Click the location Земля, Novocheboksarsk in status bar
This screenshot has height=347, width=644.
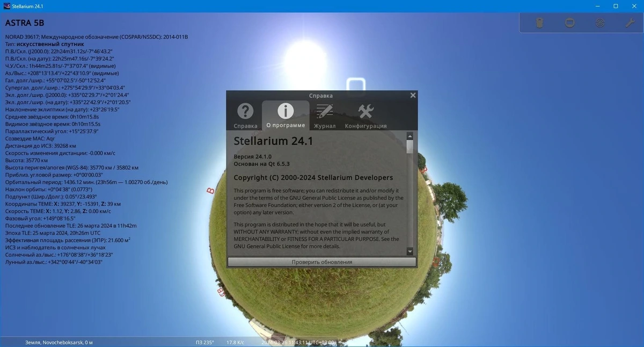coord(59,342)
